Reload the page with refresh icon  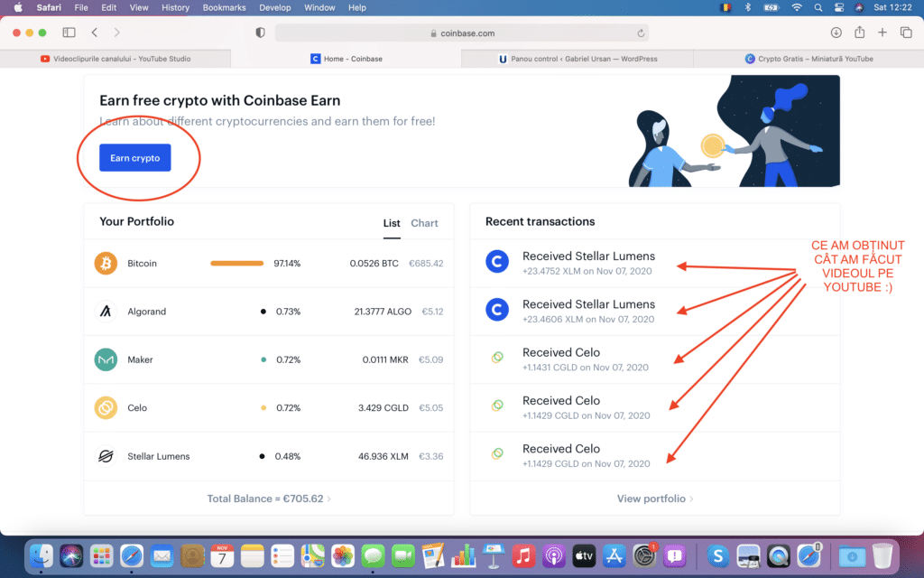point(641,33)
